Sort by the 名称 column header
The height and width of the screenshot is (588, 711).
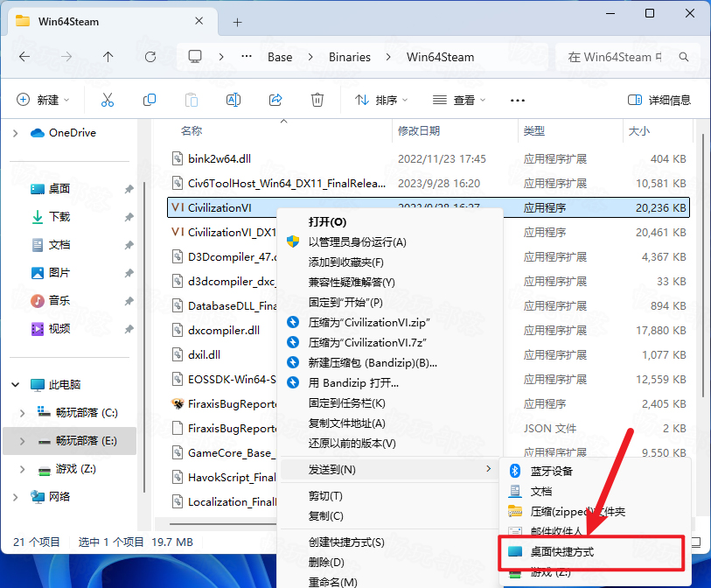[x=192, y=131]
